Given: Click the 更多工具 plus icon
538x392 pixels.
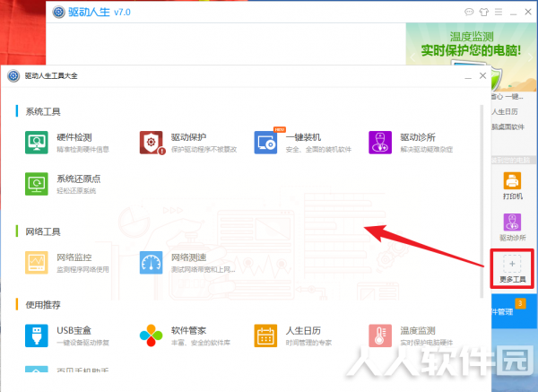Looking at the screenshot, I should click(512, 264).
